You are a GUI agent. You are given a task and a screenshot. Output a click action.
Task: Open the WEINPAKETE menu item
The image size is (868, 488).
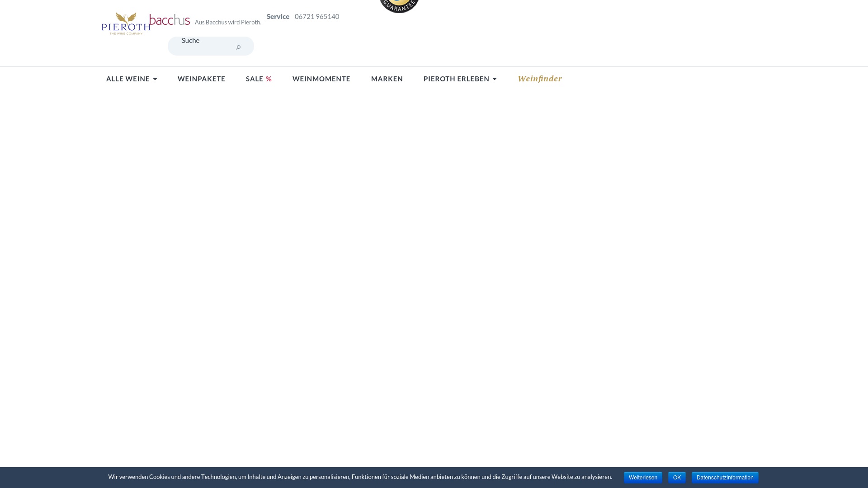click(x=201, y=79)
